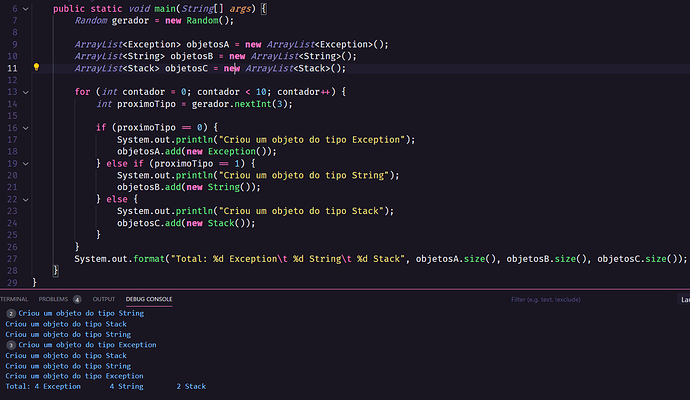
Task: Click the objetosC variable declaration on line 11
Action: point(186,69)
